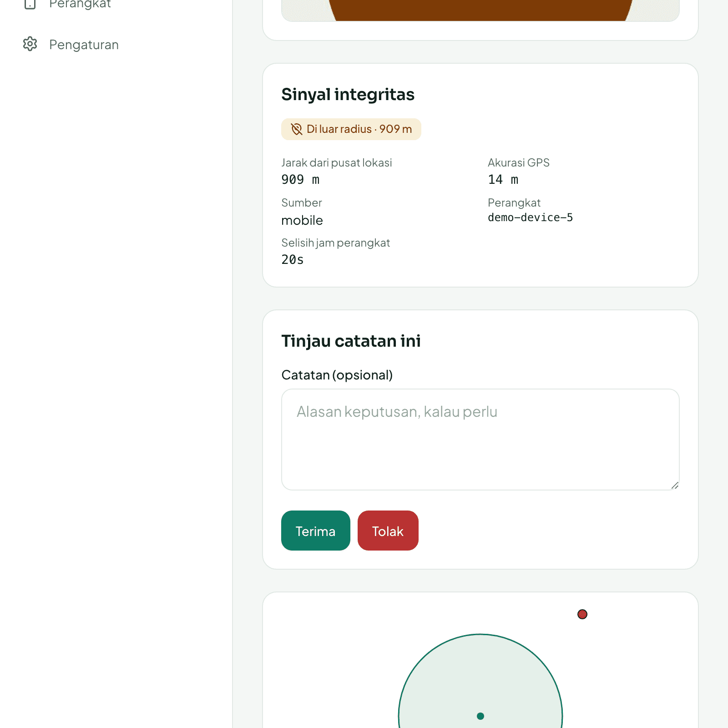Open the Pengaturan sidebar item
The width and height of the screenshot is (728, 728).
coord(71,44)
